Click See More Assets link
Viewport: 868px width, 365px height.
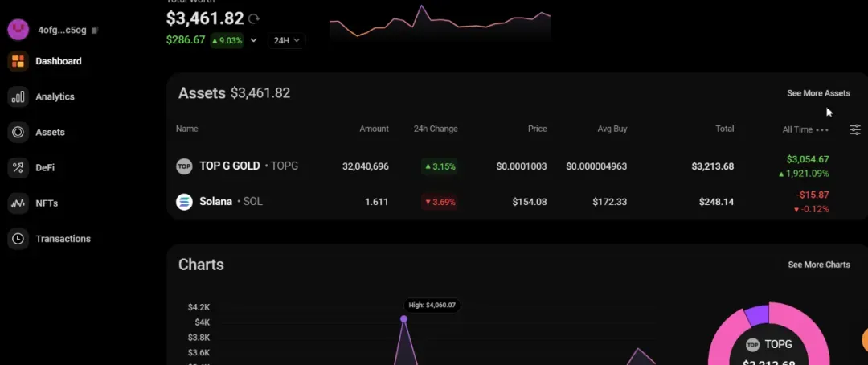coord(819,93)
